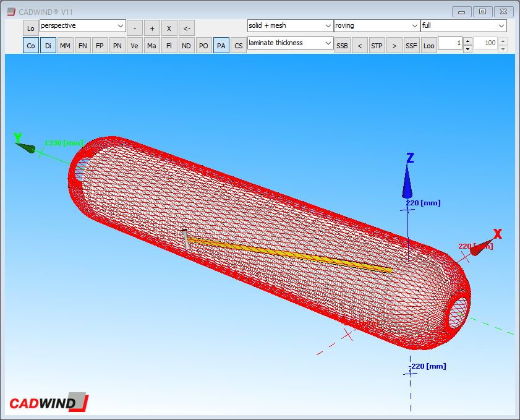Open the roving display dropdown
Screen dimensions: 520x420
(x=377, y=26)
